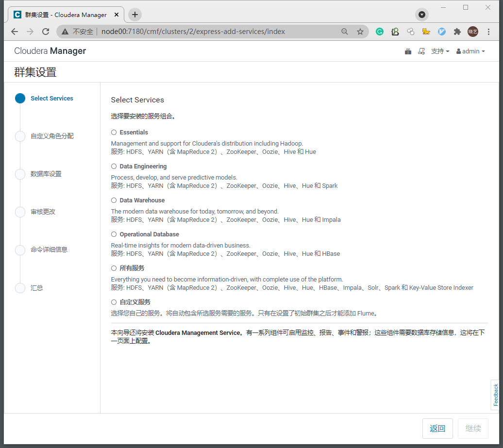
Task: Click the not-secure warning icon in address bar
Action: 65,32
